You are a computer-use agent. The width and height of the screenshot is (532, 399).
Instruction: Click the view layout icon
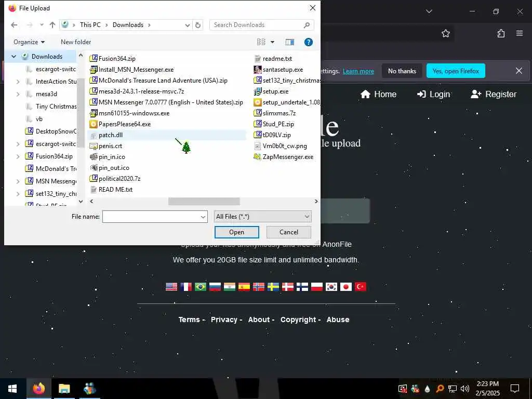[x=261, y=42]
